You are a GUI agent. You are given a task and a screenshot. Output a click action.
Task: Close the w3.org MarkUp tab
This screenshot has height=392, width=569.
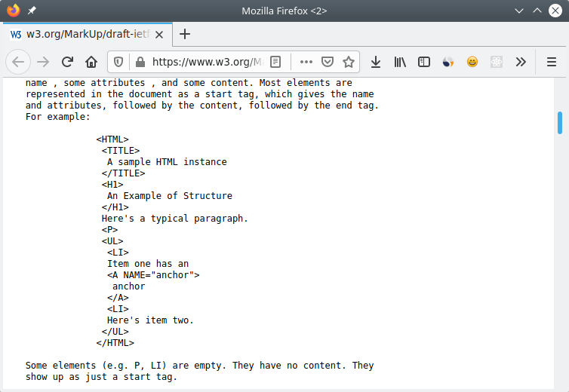pyautogui.click(x=159, y=35)
